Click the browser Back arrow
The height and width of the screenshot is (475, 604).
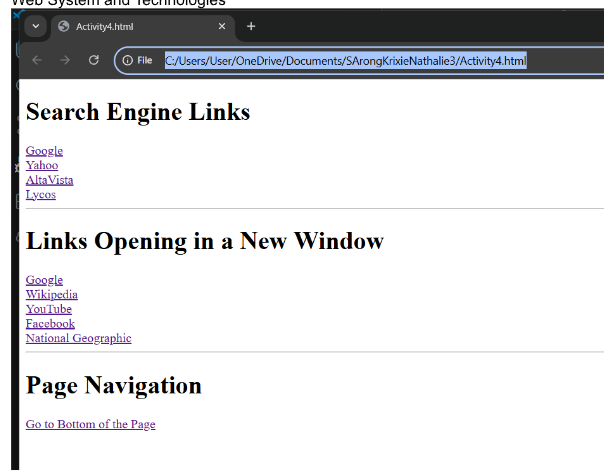click(37, 61)
